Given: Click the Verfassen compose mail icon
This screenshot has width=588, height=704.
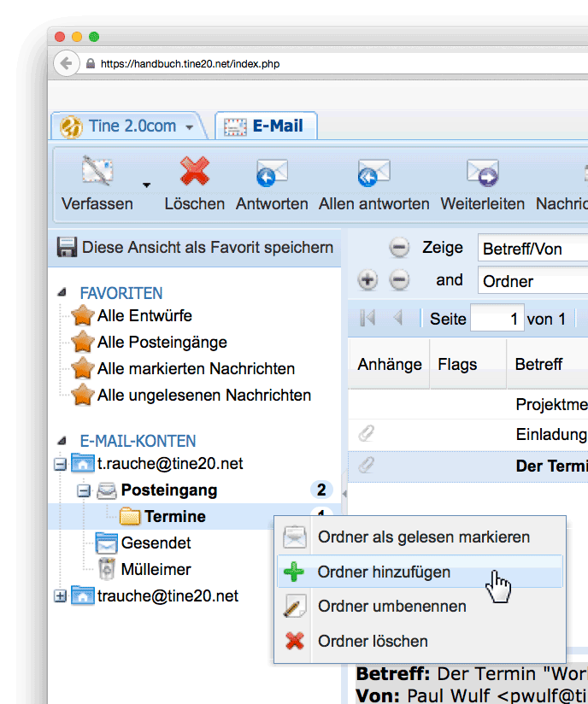Looking at the screenshot, I should pyautogui.click(x=97, y=171).
